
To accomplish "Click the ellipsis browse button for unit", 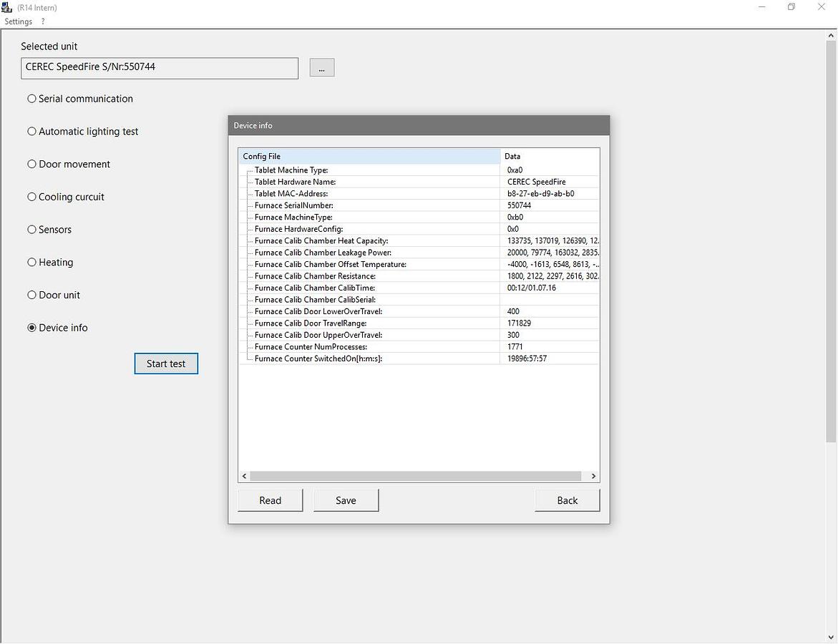I will [321, 68].
